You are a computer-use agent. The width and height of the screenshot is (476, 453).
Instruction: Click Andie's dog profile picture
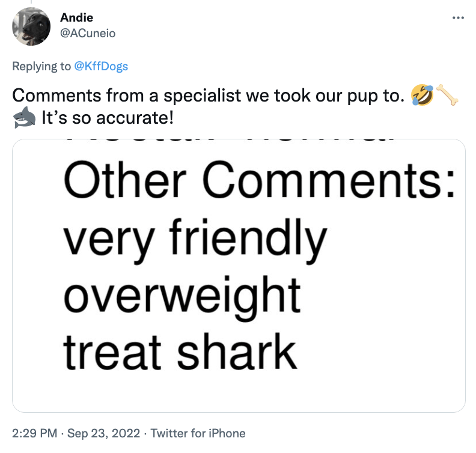click(x=31, y=26)
